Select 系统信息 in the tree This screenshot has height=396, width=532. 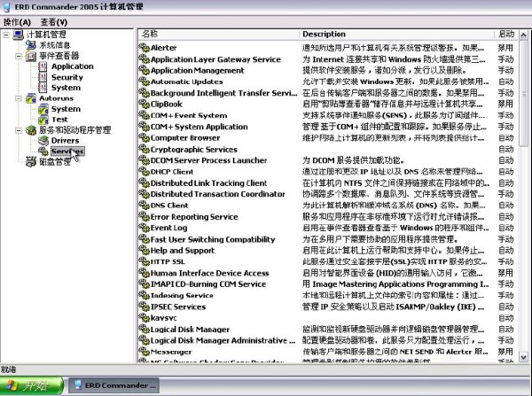coord(55,45)
